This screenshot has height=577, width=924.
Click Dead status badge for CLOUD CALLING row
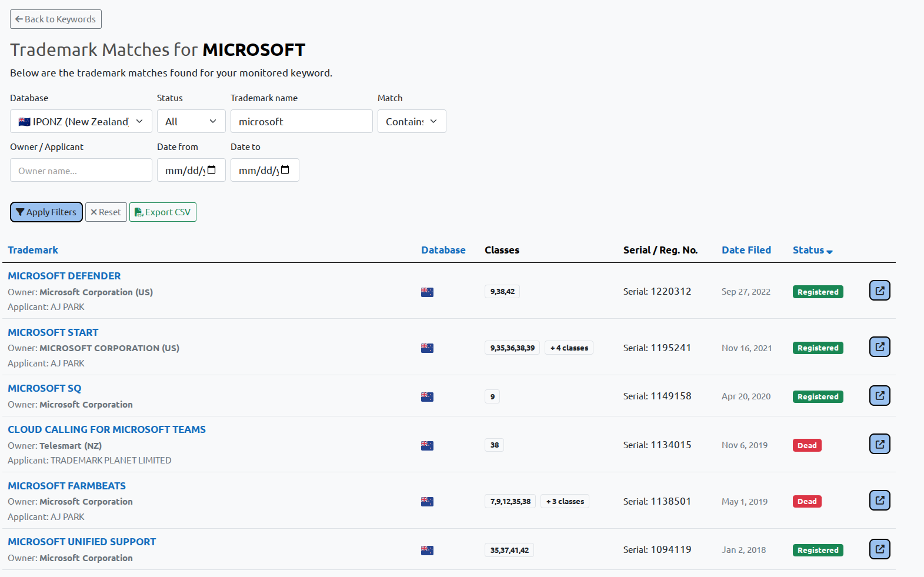807,445
